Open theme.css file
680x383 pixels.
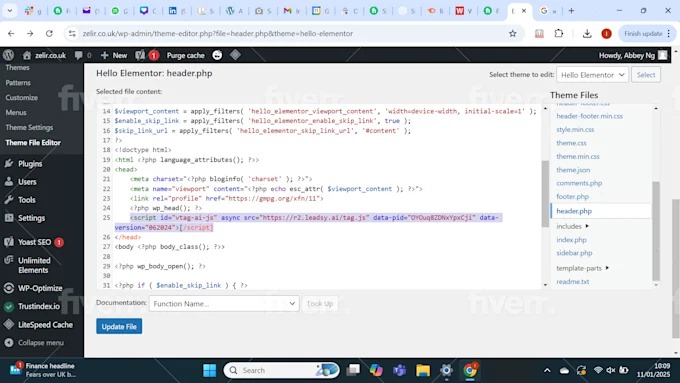(x=571, y=143)
